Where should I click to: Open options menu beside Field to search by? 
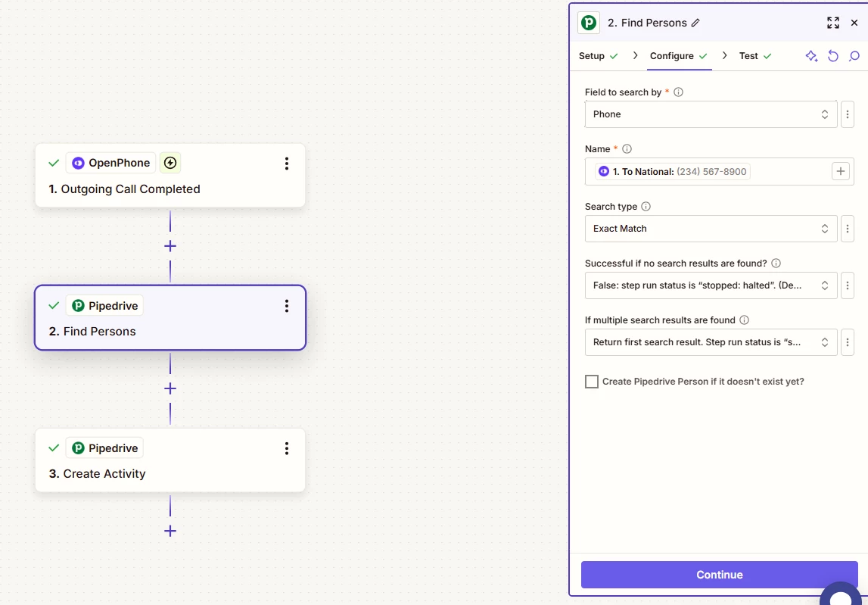click(x=848, y=114)
